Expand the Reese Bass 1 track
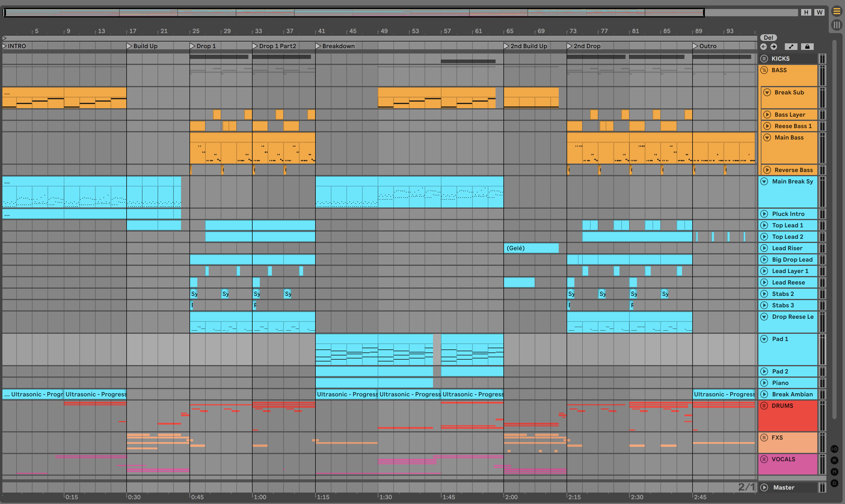Image resolution: width=845 pixels, height=504 pixels. [x=767, y=126]
